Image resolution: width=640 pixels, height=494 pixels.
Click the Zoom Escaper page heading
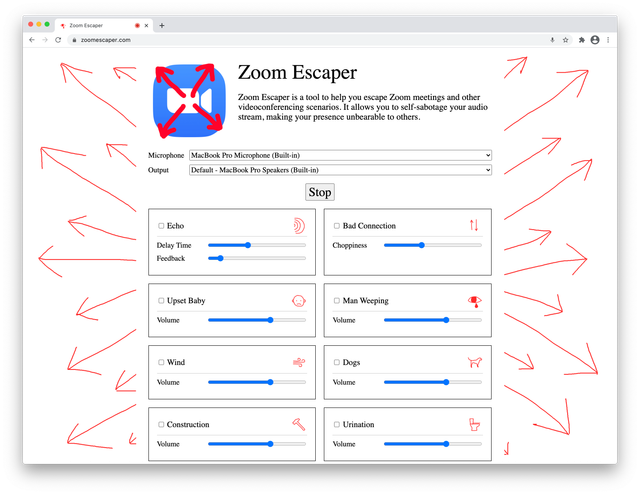click(297, 73)
